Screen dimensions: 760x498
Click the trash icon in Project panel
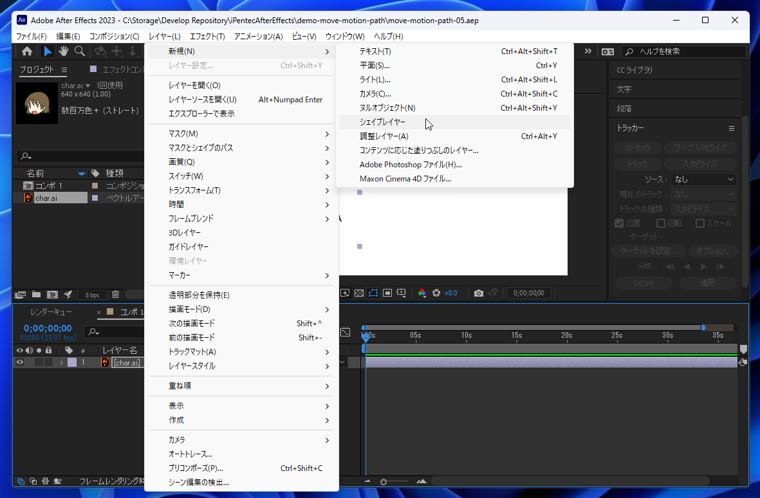[115, 295]
